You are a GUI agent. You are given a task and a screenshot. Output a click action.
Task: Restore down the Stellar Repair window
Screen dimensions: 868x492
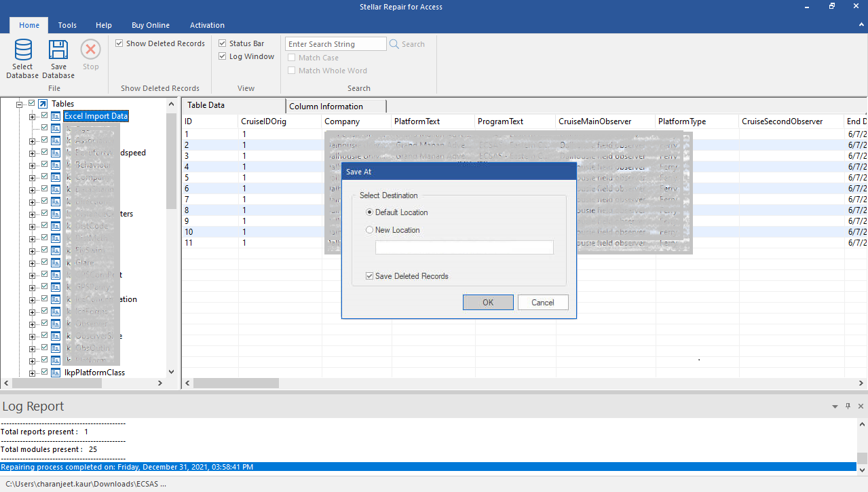[x=832, y=7]
